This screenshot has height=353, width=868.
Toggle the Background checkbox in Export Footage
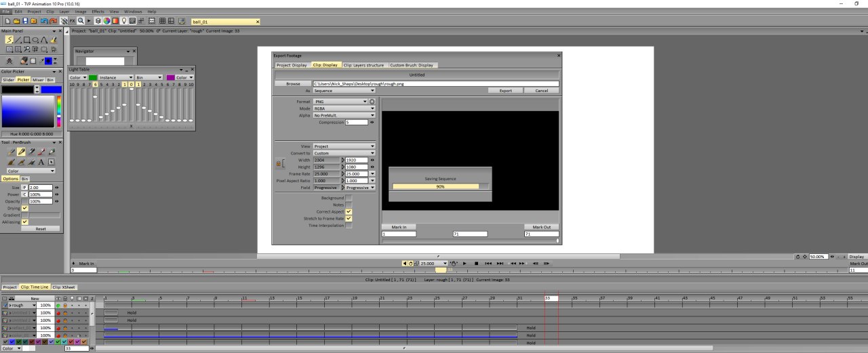[x=349, y=198]
